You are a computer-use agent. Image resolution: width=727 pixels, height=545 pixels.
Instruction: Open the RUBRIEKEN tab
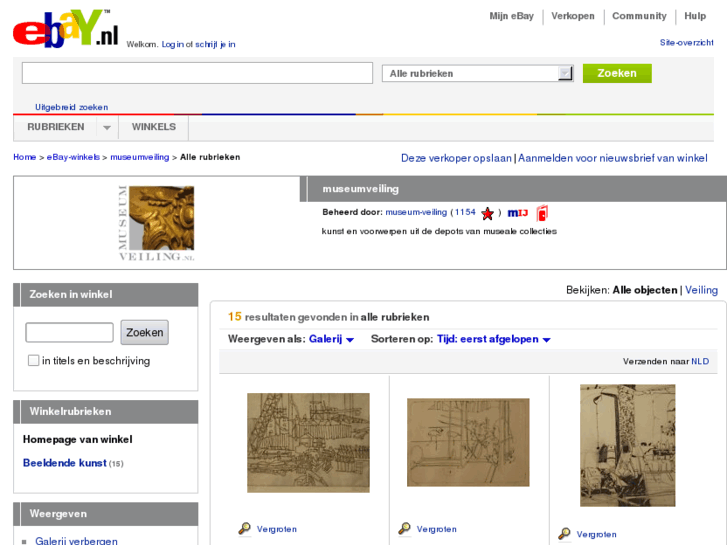click(56, 127)
